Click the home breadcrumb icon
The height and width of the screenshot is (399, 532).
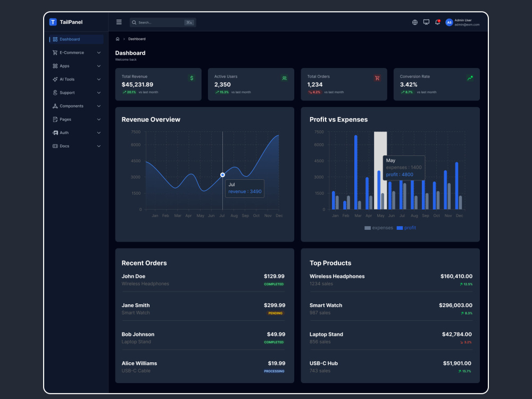(x=118, y=39)
